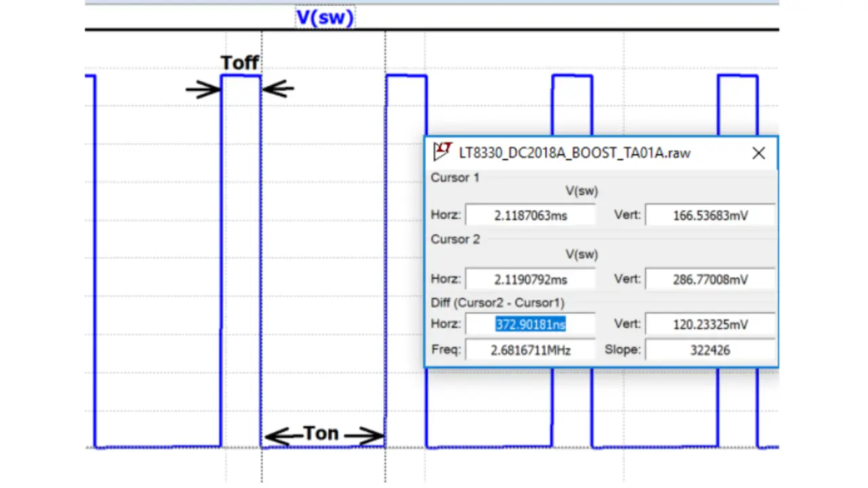Screen dimensions: 868x488
Task: Click the left-pointing arrow right of Toff pulse
Action: [278, 88]
